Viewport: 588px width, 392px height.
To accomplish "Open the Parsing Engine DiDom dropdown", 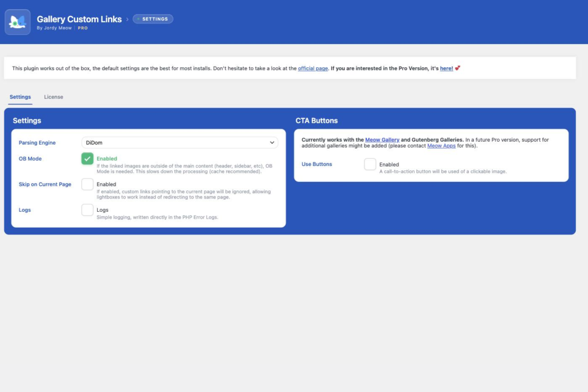I will 180,142.
